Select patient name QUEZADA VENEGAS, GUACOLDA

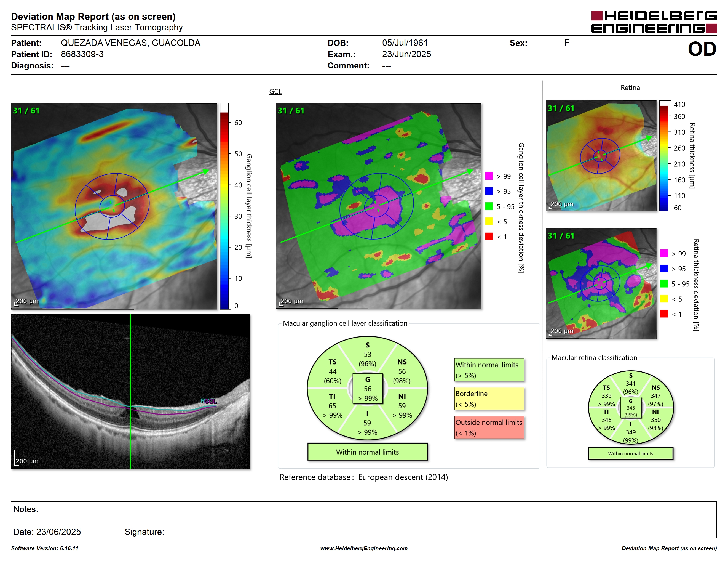[x=131, y=43]
